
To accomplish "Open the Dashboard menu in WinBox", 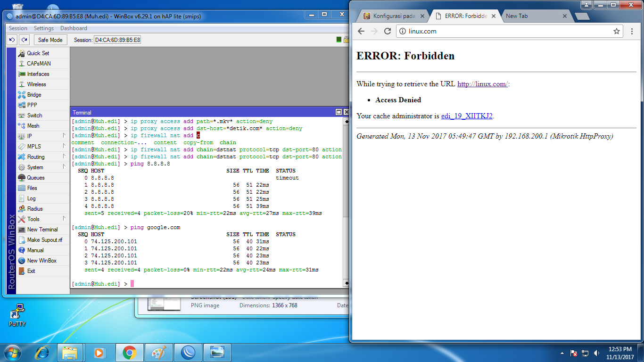I will [x=74, y=28].
